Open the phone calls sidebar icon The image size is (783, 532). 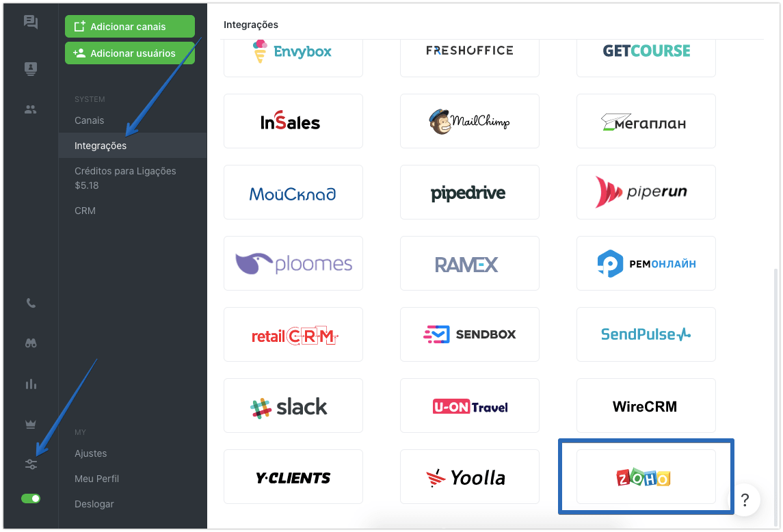pyautogui.click(x=31, y=303)
